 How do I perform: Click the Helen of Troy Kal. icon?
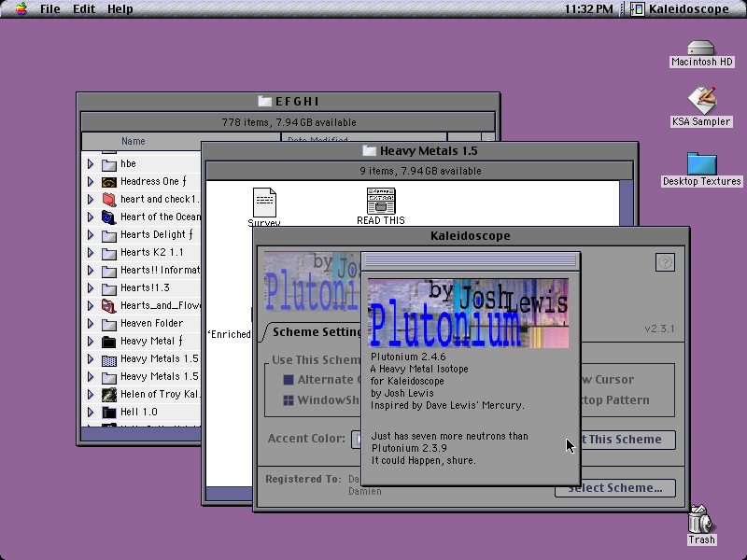pyautogui.click(x=109, y=395)
